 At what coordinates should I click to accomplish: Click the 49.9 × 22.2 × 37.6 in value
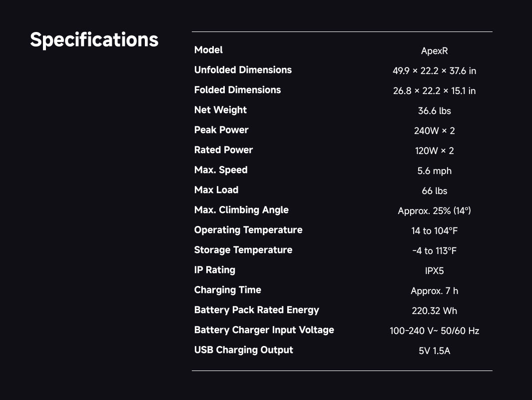point(434,71)
